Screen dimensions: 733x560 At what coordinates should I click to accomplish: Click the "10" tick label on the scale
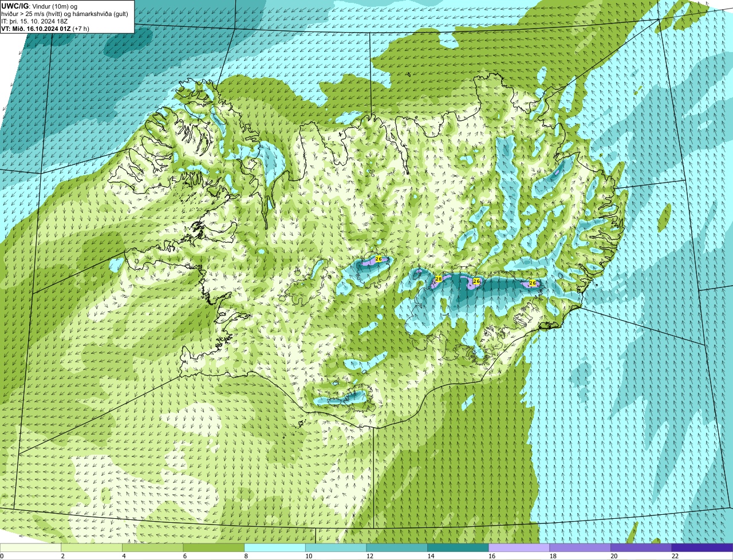[309, 556]
